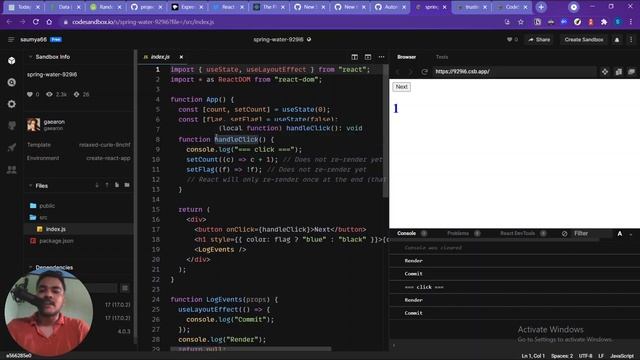Click the preview URL address field
640x360 pixels.
(514, 71)
